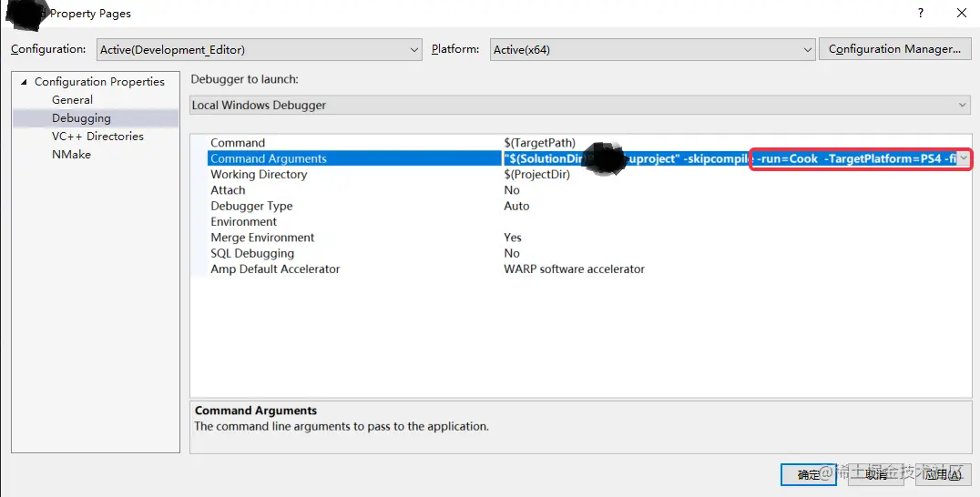Click the Apply (应用) button
The height and width of the screenshot is (497, 980).
pyautogui.click(x=944, y=474)
